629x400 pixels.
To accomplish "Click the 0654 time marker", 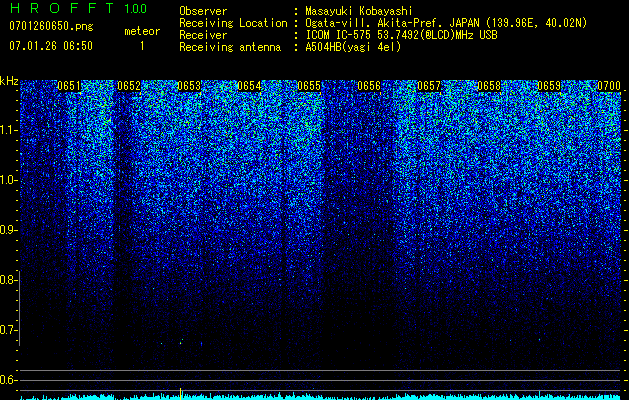I will pyautogui.click(x=249, y=86).
